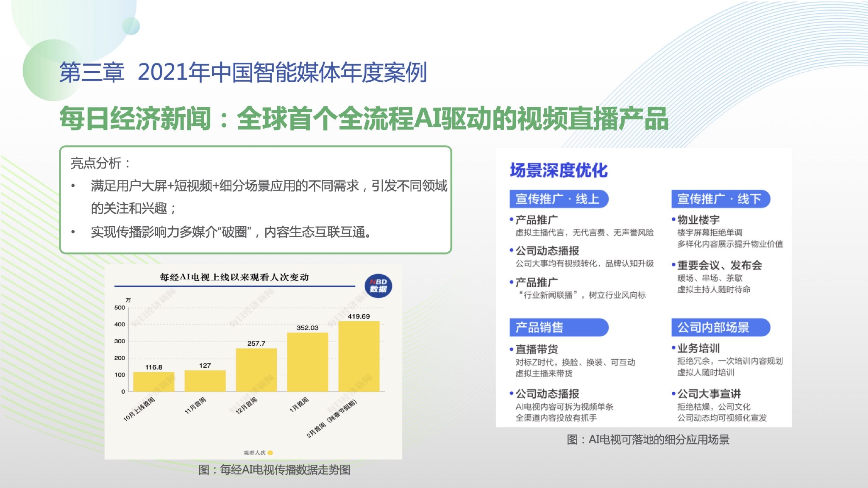Click the caption 图：每经AI电视传播数据走势图
Screen dimensions: 868x488
[274, 470]
